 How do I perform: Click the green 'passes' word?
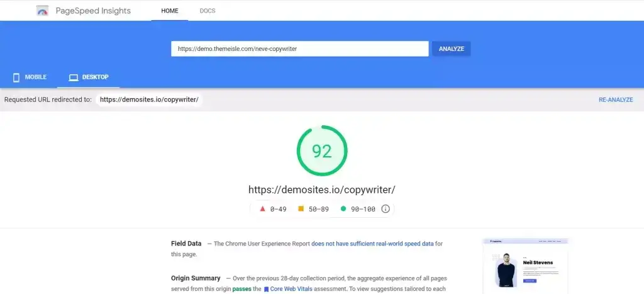pos(242,289)
